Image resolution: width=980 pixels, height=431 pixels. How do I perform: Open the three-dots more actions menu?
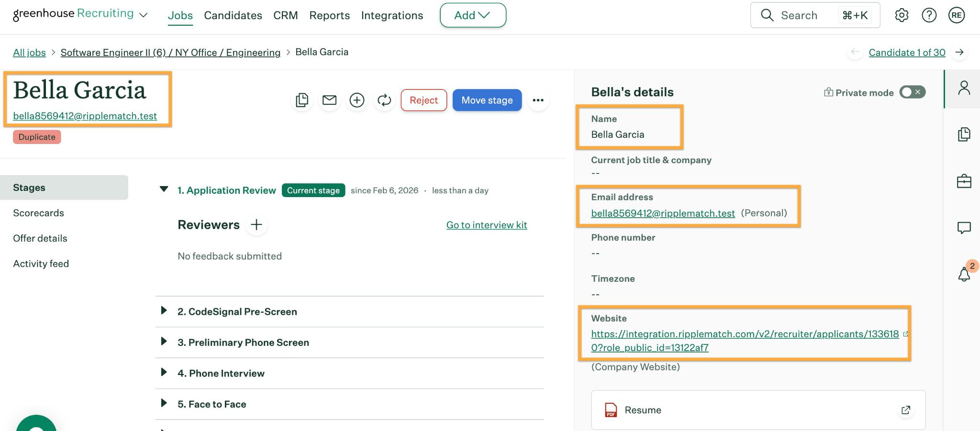538,100
